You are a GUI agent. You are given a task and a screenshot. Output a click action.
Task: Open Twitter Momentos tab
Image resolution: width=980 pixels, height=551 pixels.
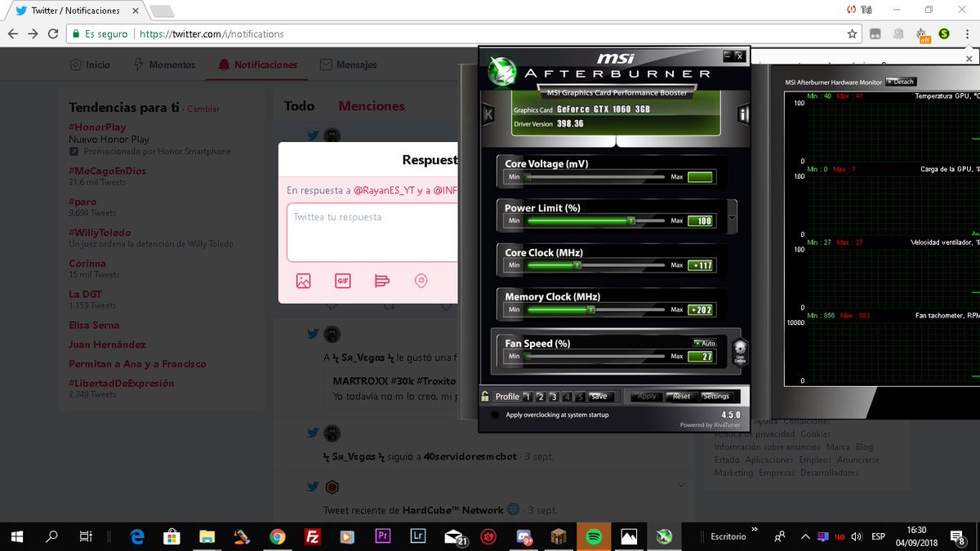coord(164,64)
